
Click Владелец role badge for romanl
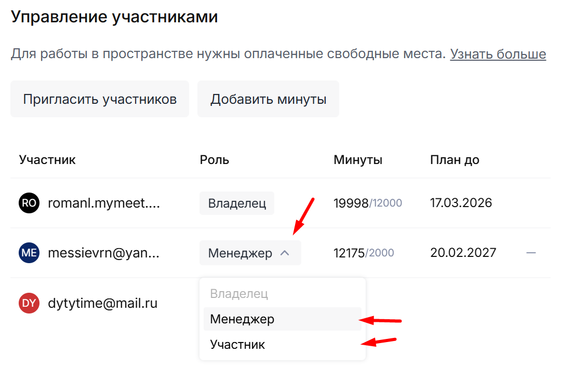coord(237,203)
